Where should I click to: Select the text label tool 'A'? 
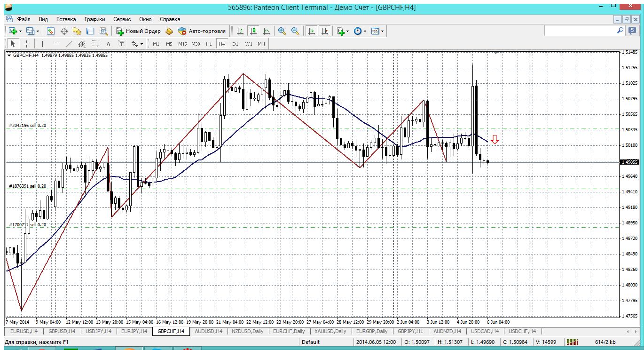click(108, 44)
